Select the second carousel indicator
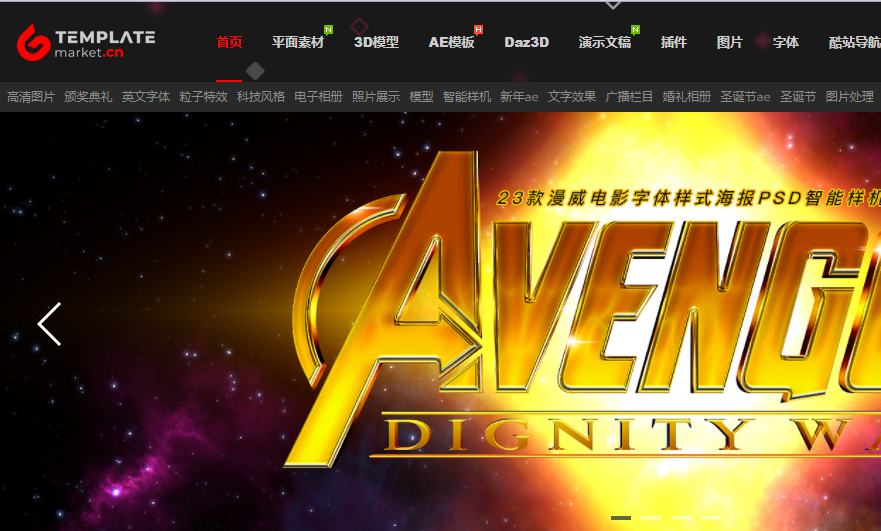881x531 pixels. [x=651, y=518]
